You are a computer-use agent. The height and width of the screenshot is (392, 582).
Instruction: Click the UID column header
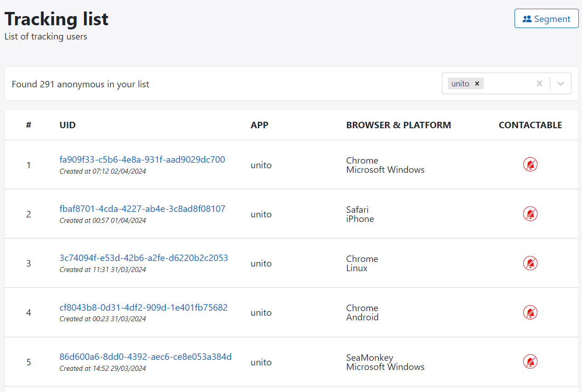[68, 125]
